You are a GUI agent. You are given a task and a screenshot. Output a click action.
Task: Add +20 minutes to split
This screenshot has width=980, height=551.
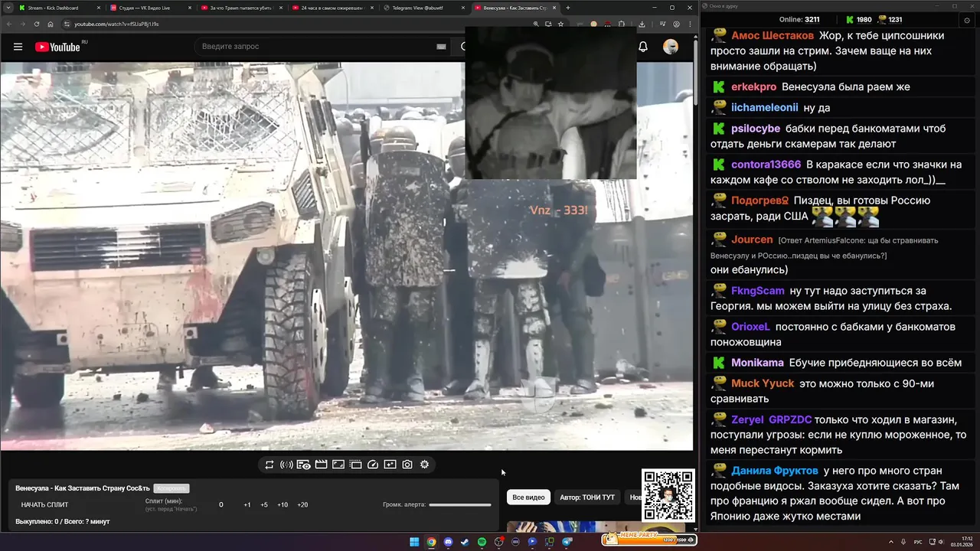302,505
